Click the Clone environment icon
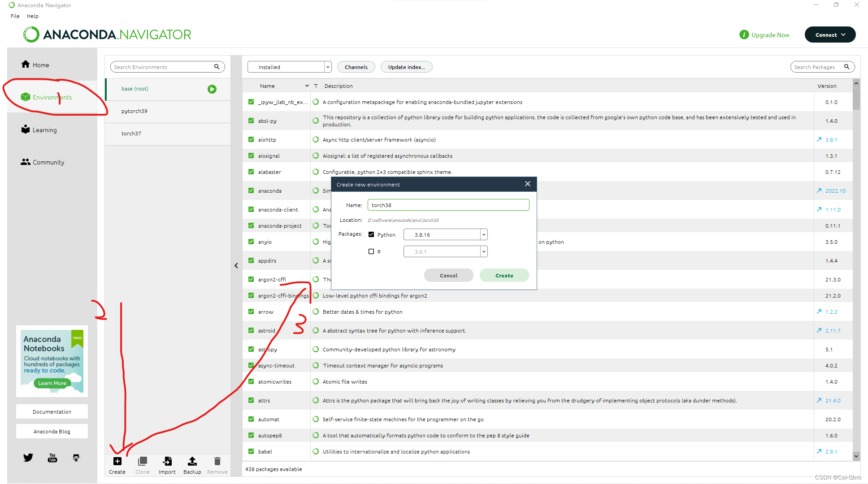868x484 pixels. point(143,461)
